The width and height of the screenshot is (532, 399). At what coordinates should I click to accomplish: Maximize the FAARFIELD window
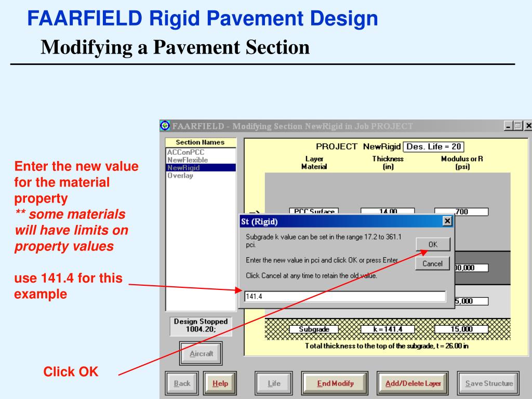point(518,126)
